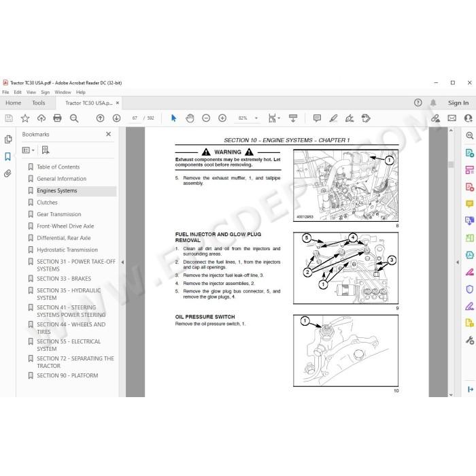Viewport: 476px width, 476px height.
Task: Close the Bookmarks panel
Action: tap(108, 134)
